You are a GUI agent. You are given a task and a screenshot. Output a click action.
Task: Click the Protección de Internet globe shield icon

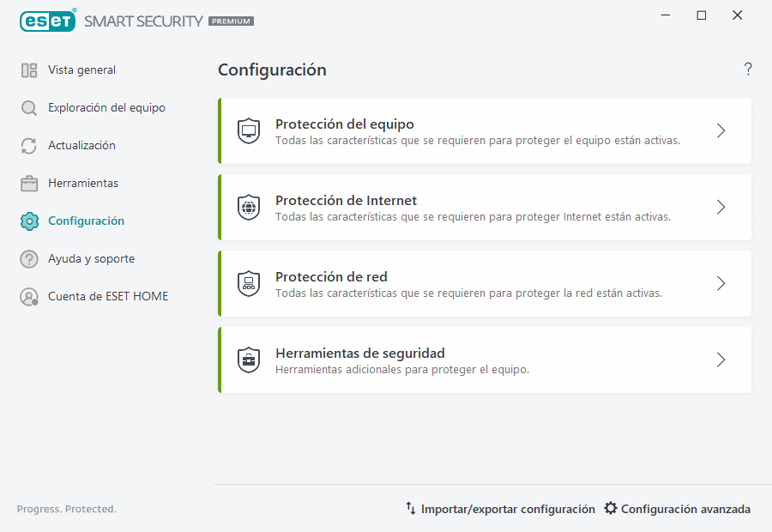pos(249,207)
